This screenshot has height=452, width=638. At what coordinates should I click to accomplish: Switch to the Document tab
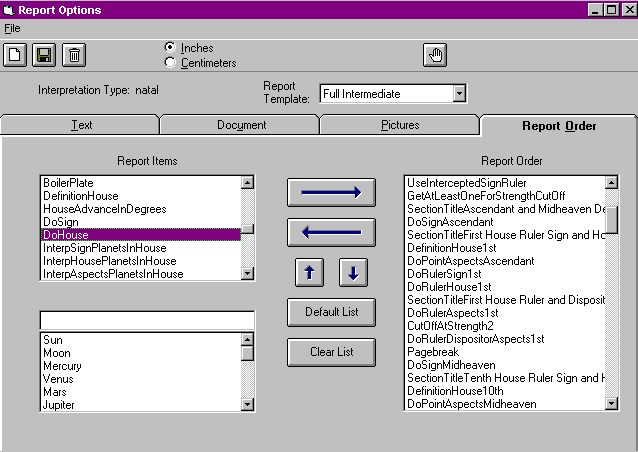tap(241, 125)
